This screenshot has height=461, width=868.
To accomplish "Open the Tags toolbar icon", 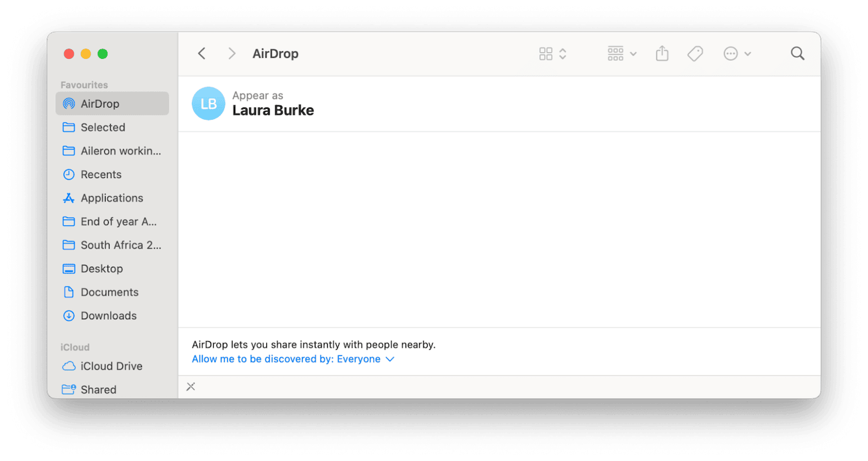I will pyautogui.click(x=695, y=53).
